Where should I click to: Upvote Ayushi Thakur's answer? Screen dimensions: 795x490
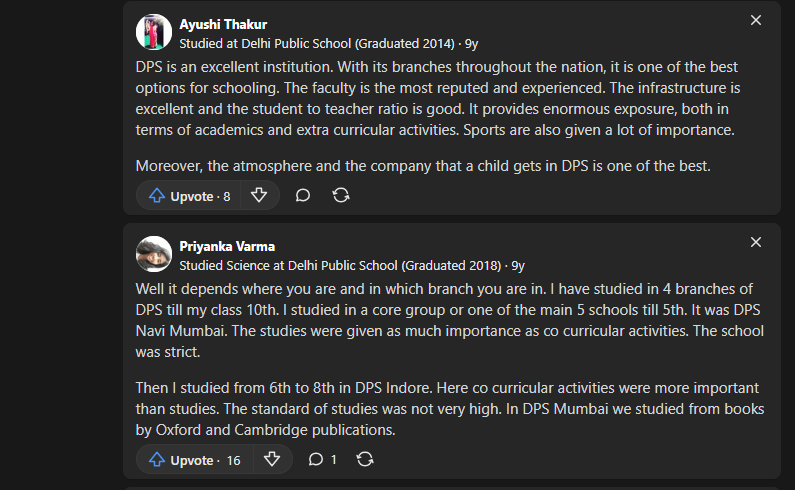[x=189, y=196]
